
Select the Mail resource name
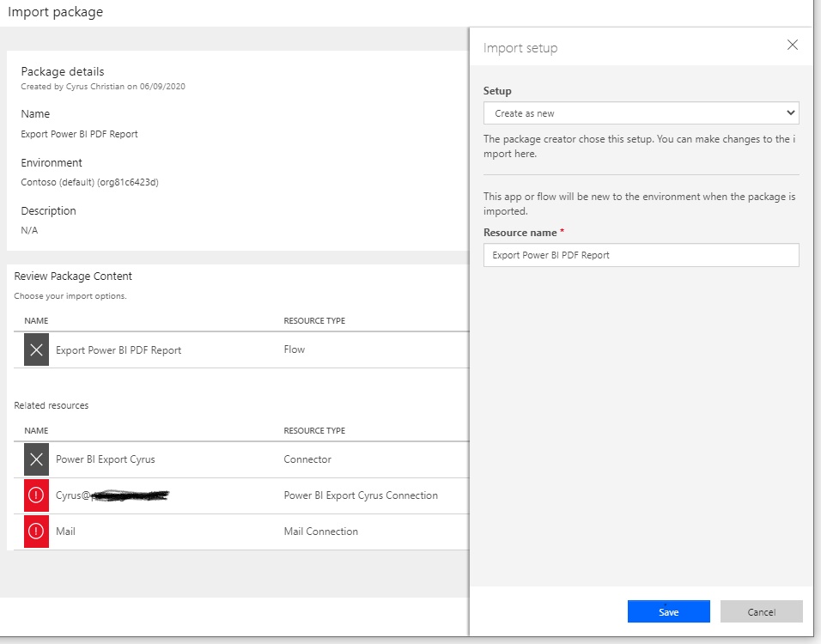(x=65, y=532)
